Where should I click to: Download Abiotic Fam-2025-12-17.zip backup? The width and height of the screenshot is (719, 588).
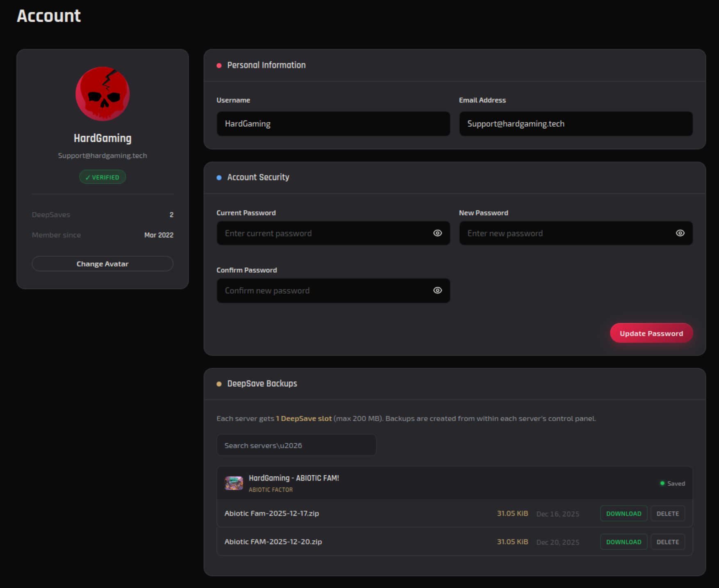[x=623, y=514]
